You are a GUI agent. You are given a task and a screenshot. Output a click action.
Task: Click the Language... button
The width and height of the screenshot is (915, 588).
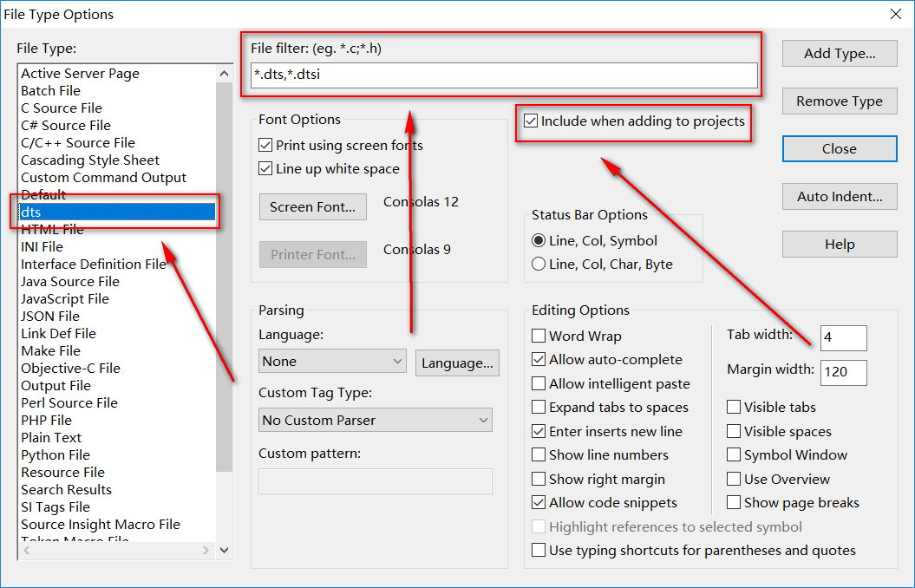[457, 363]
